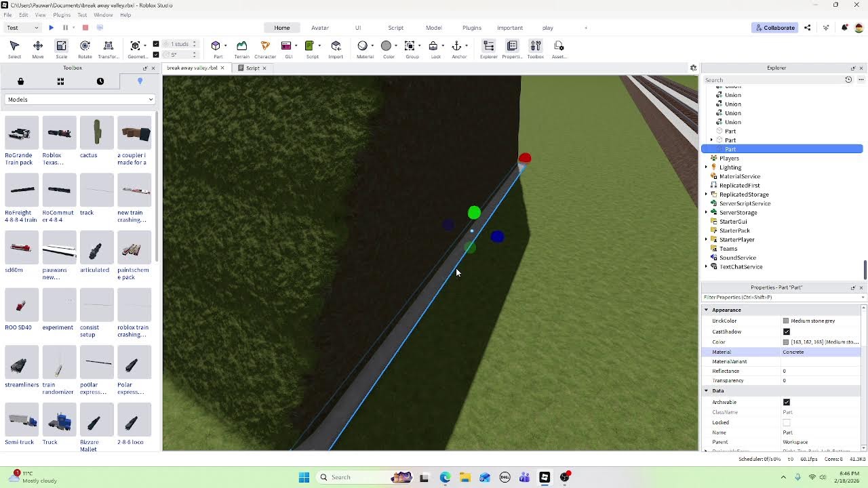
Task: Open the Models category dropdown in Toolbox
Action: point(80,100)
